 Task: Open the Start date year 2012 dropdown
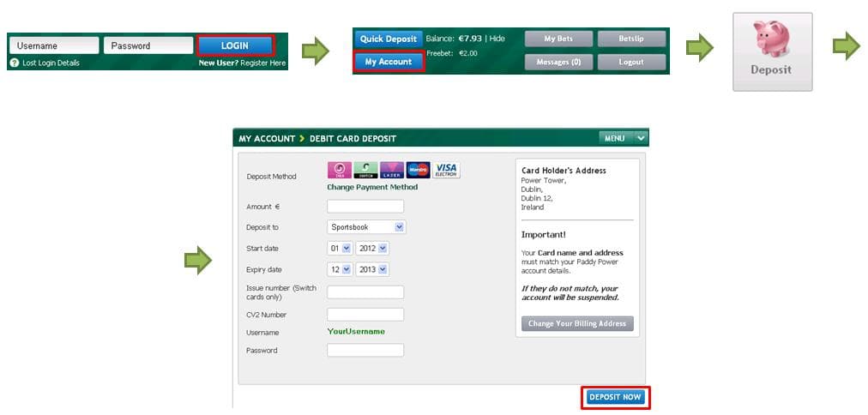click(372, 249)
